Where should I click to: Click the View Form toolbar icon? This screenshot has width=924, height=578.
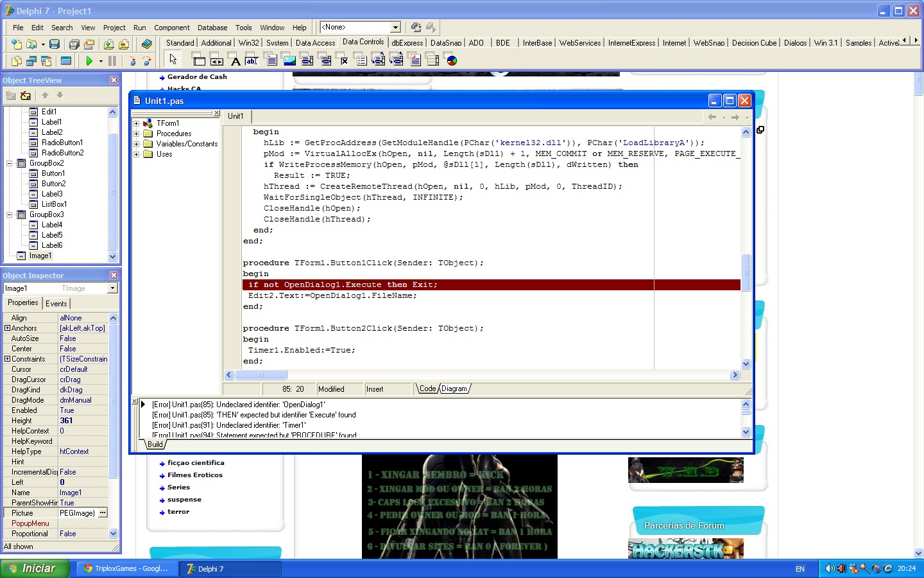point(31,61)
